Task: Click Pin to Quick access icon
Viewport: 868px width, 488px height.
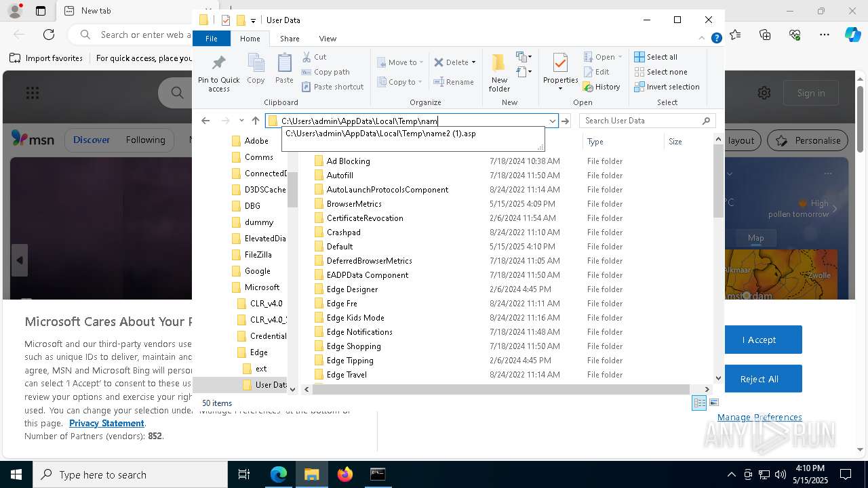Action: tap(218, 73)
